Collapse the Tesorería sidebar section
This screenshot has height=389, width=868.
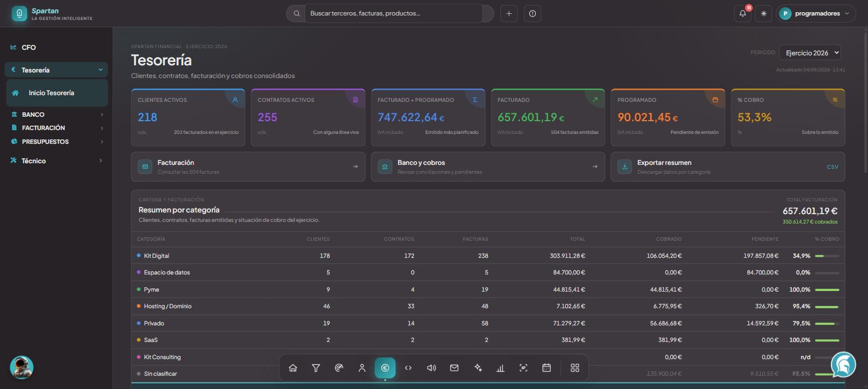point(56,70)
